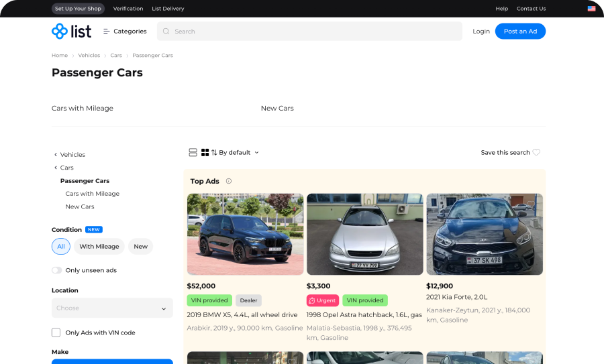The width and height of the screenshot is (604, 364).
Task: Click the Save this search text
Action: coord(505,152)
